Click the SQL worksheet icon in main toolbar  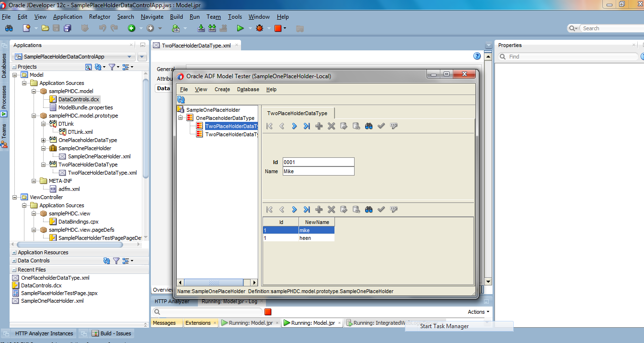pos(177,28)
